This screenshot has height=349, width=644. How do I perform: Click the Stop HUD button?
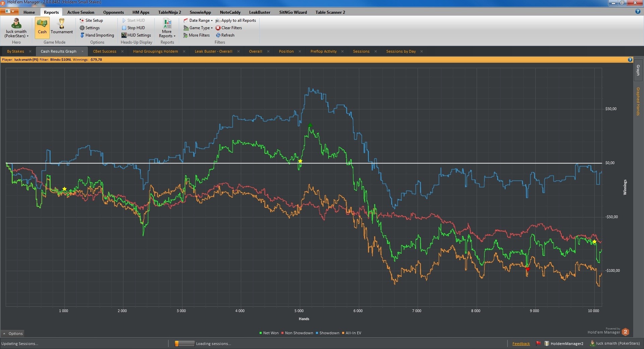pyautogui.click(x=133, y=28)
